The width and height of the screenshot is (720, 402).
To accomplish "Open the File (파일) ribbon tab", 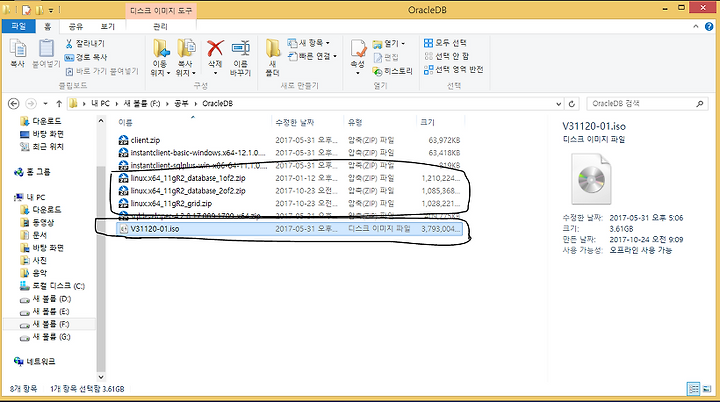I will (18, 26).
